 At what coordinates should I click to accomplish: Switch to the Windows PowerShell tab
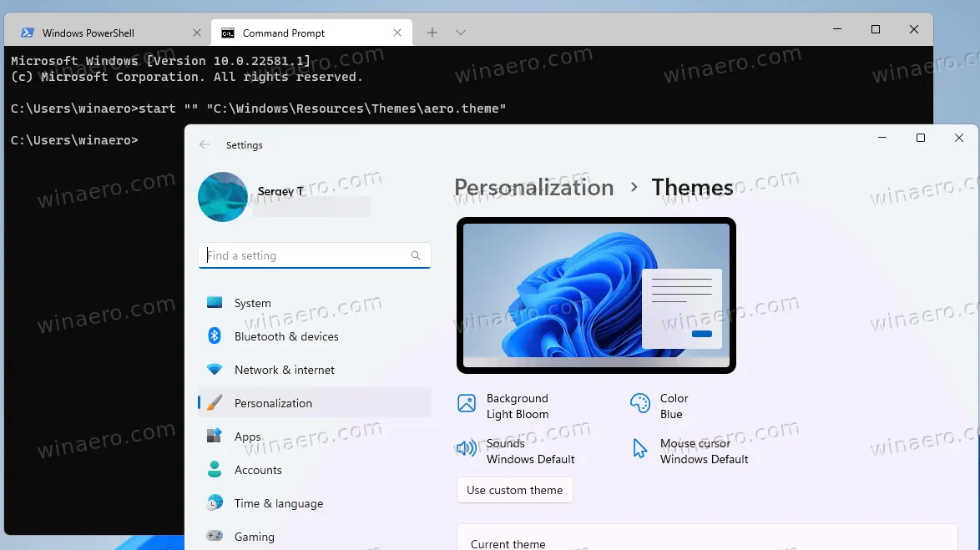point(106,33)
